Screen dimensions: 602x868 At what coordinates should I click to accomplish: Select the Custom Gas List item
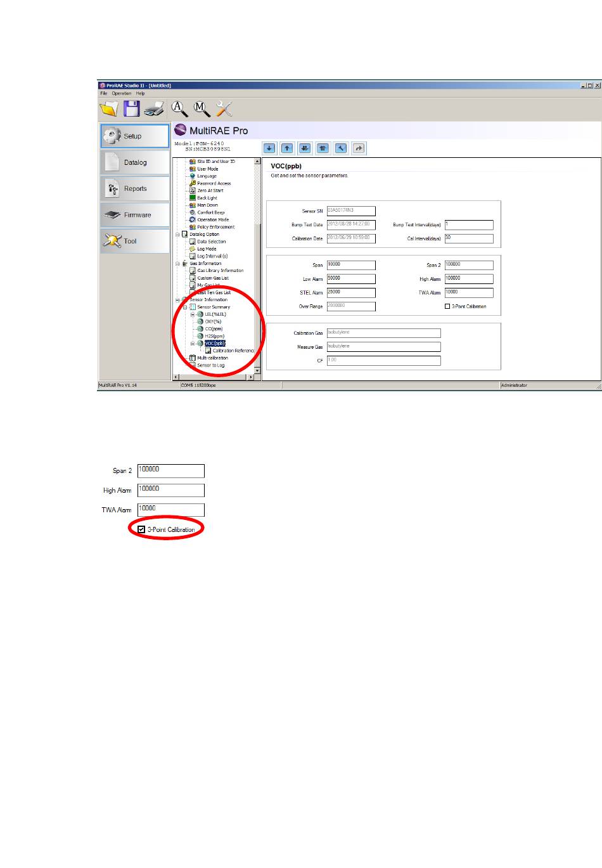(x=213, y=278)
